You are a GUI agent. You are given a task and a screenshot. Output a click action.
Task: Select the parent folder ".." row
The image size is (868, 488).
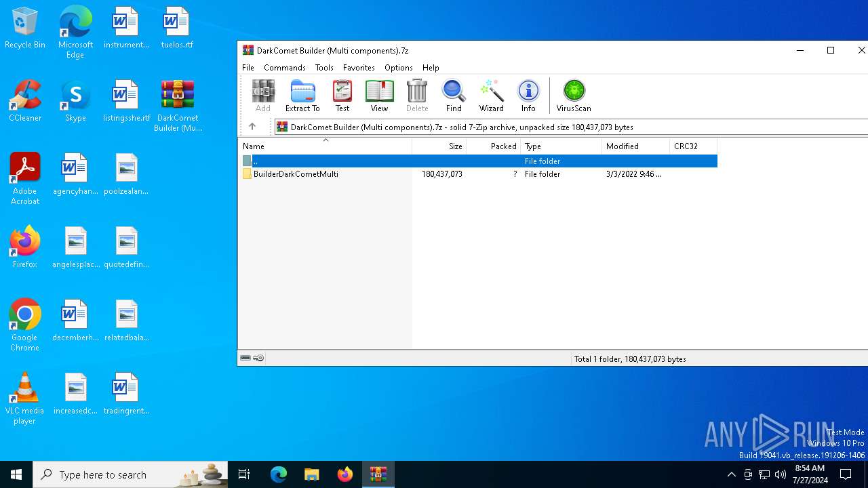(x=477, y=161)
